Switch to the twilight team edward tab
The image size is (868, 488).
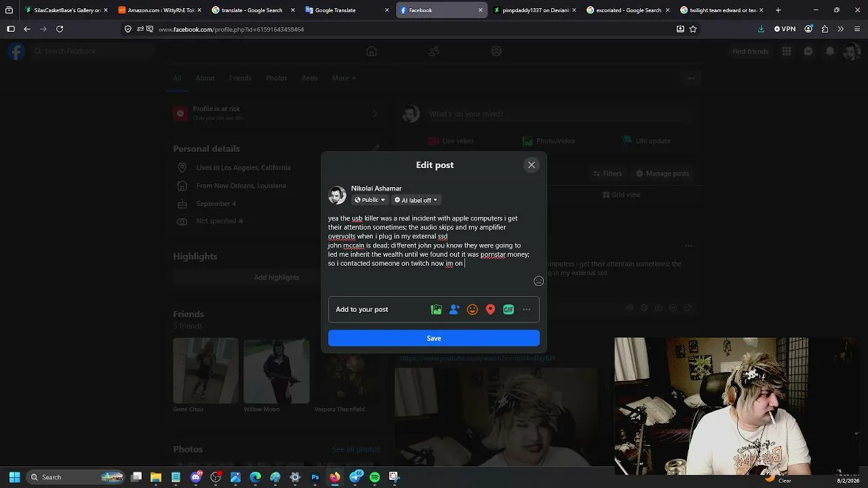pos(722,10)
